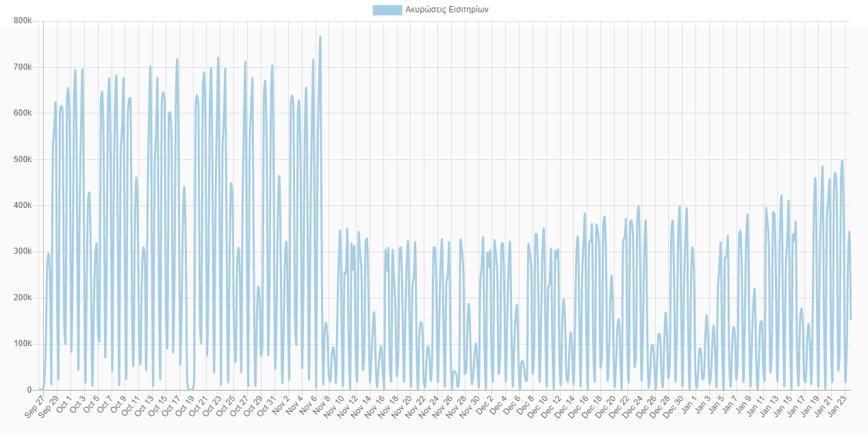The width and height of the screenshot is (868, 433).
Task: Click the 100k y-axis label
Action: pyautogui.click(x=23, y=343)
